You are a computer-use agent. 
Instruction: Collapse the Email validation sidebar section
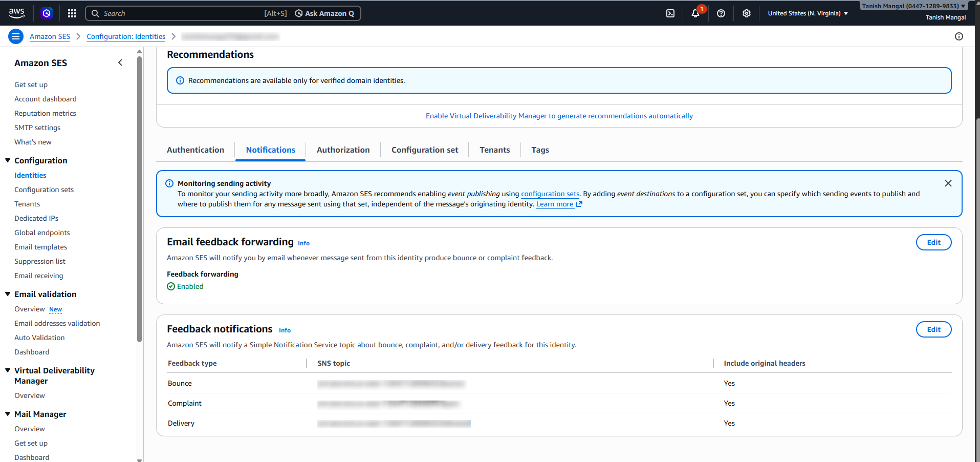click(x=8, y=294)
